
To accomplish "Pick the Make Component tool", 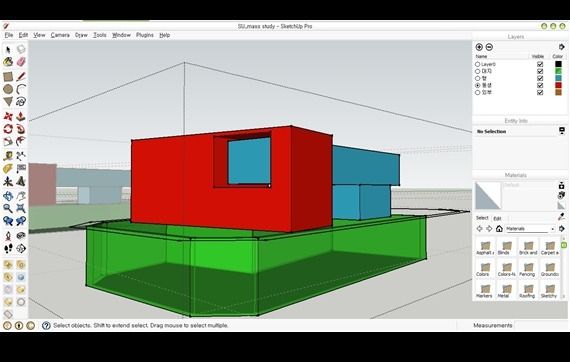I will (21, 49).
